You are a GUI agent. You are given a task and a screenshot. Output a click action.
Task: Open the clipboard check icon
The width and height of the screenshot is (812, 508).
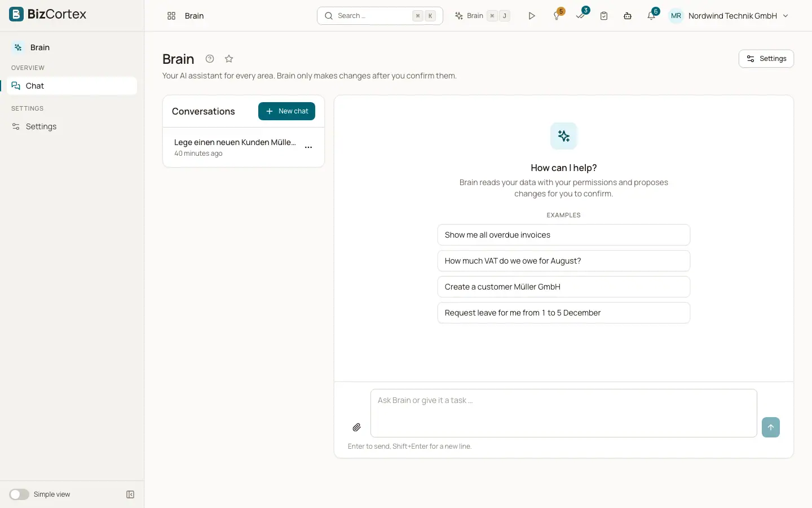click(x=604, y=16)
